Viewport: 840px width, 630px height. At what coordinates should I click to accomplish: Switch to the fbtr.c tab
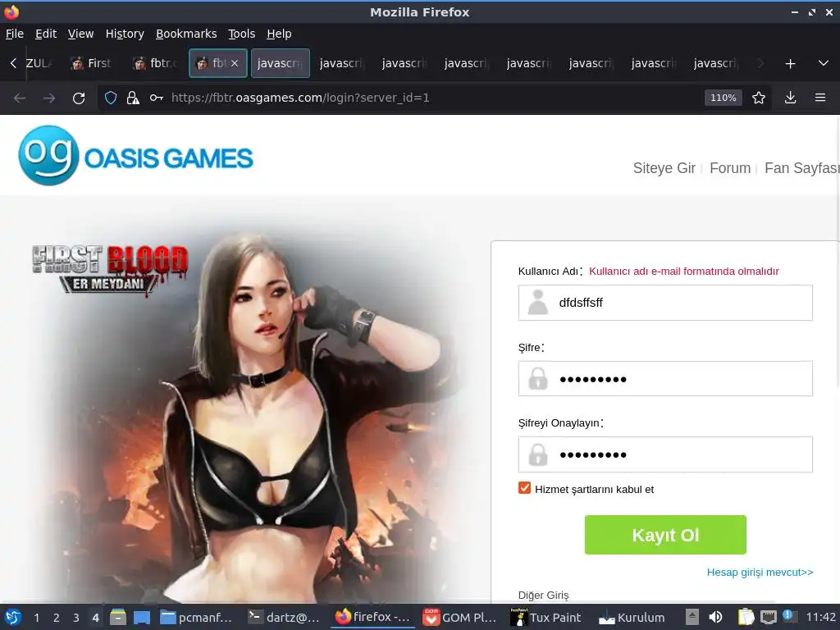pos(155,63)
